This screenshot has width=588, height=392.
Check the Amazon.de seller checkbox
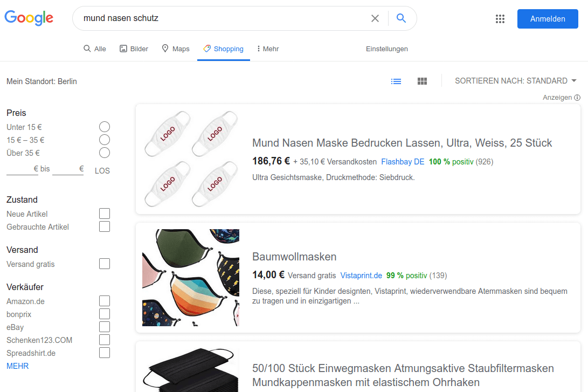coord(105,301)
